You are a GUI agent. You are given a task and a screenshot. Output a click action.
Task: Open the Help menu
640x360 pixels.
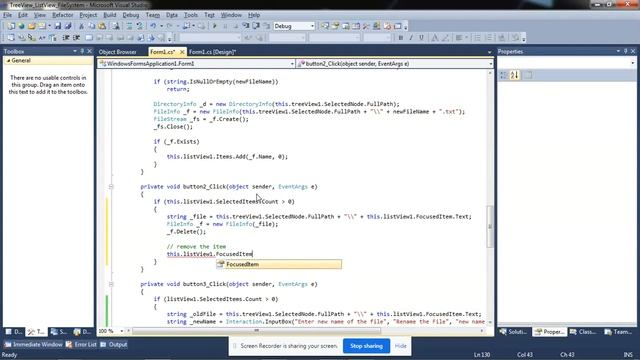pyautogui.click(x=254, y=15)
